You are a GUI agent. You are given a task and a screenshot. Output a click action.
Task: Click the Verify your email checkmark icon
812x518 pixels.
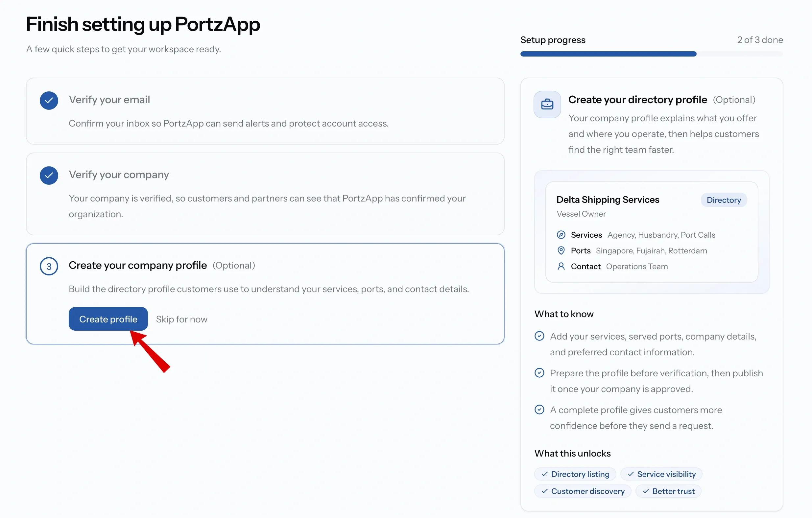(49, 101)
